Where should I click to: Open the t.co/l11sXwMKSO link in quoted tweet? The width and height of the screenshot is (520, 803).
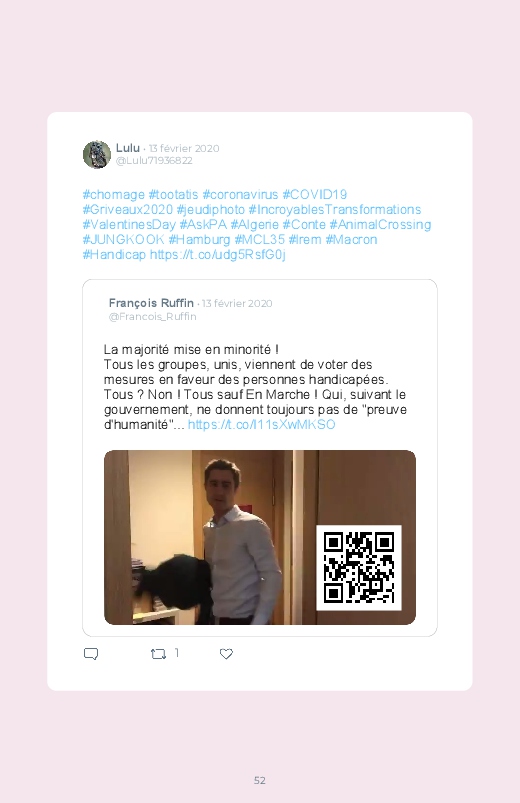(x=261, y=425)
